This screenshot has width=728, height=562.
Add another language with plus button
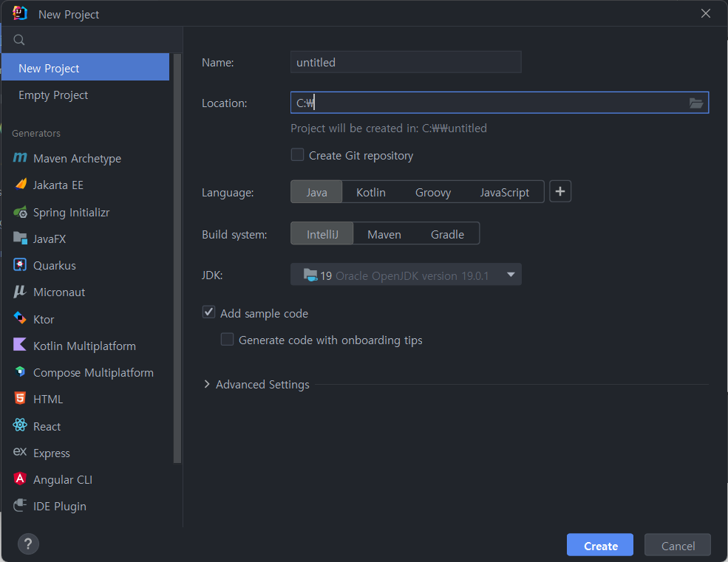pyautogui.click(x=560, y=192)
